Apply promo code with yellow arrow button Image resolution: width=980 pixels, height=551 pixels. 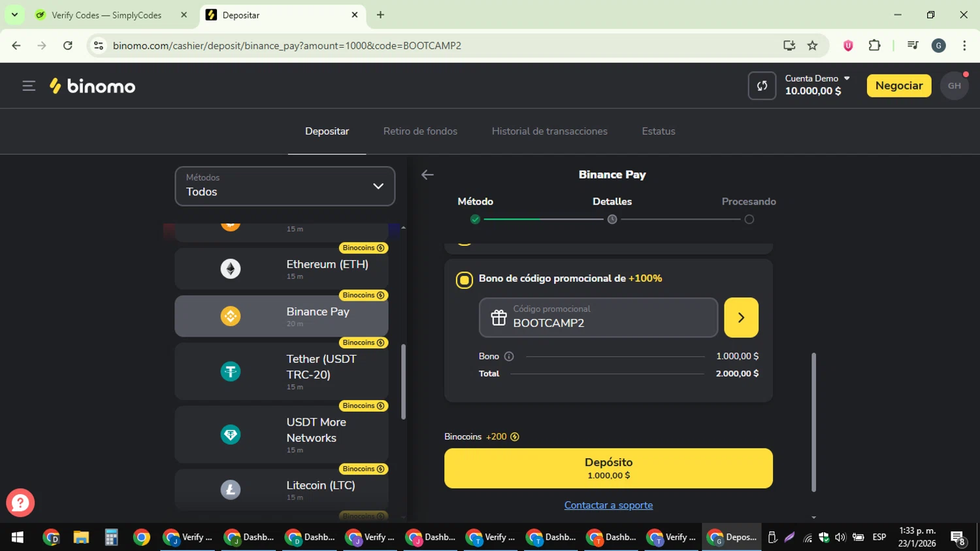click(741, 318)
